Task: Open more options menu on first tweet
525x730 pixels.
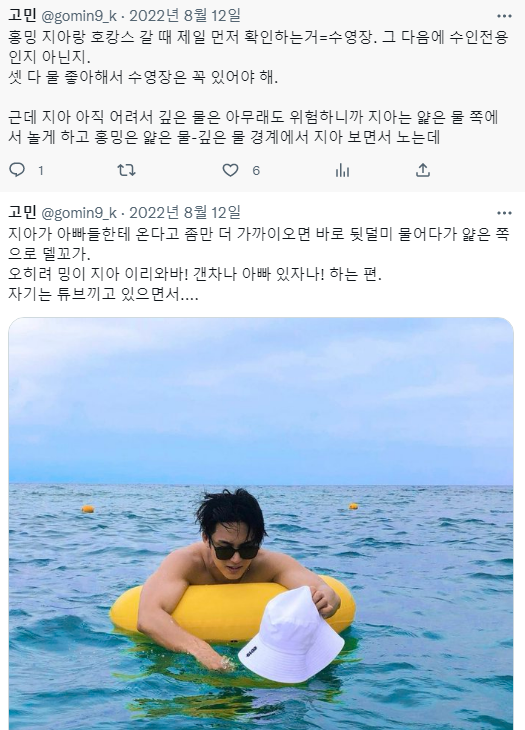Action: (x=504, y=16)
